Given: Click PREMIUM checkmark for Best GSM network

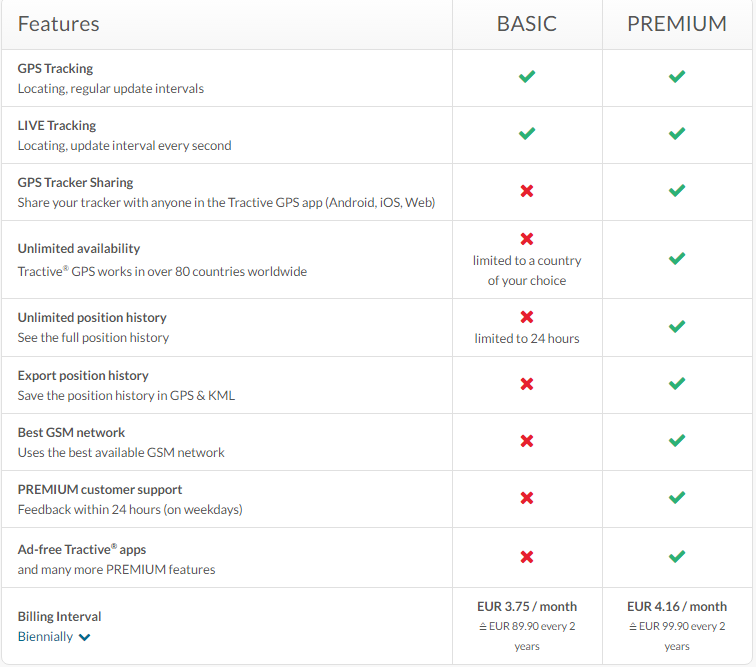Looking at the screenshot, I should [677, 440].
